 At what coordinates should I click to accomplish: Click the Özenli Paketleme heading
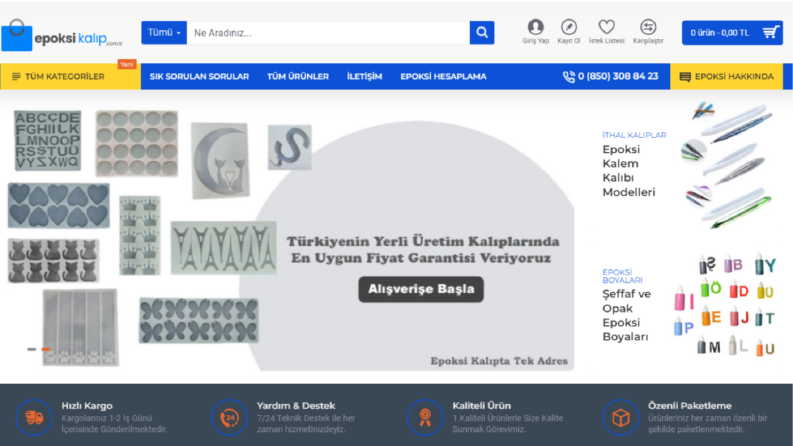690,406
